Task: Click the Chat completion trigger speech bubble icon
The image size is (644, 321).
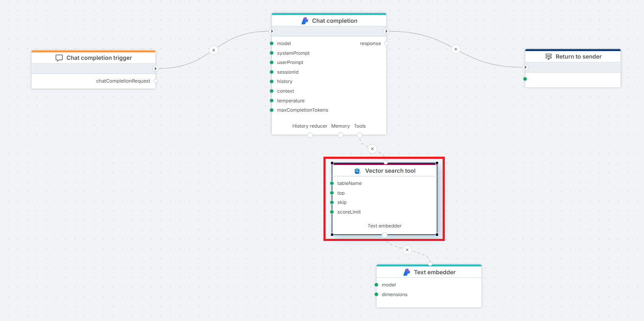Action: pyautogui.click(x=59, y=58)
